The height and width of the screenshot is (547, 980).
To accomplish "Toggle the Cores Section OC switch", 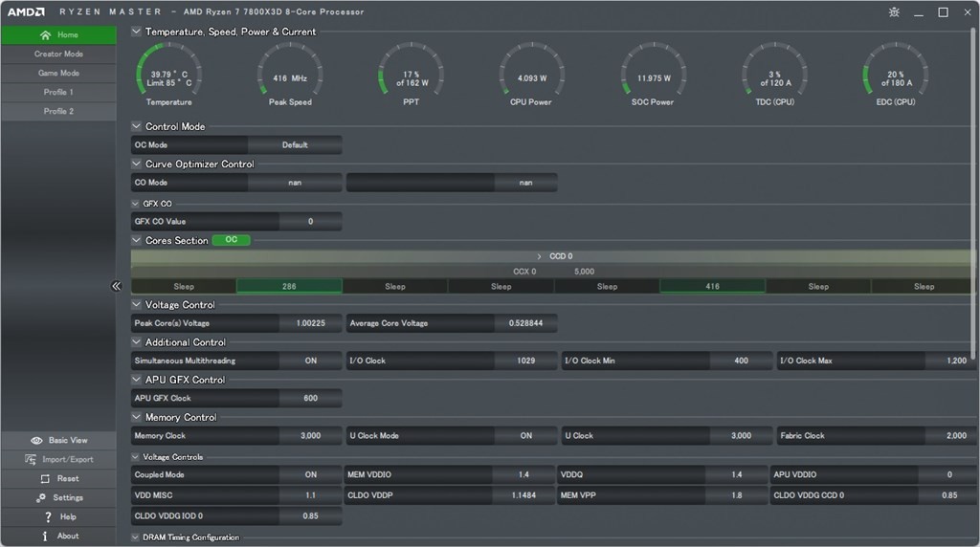I will click(231, 241).
